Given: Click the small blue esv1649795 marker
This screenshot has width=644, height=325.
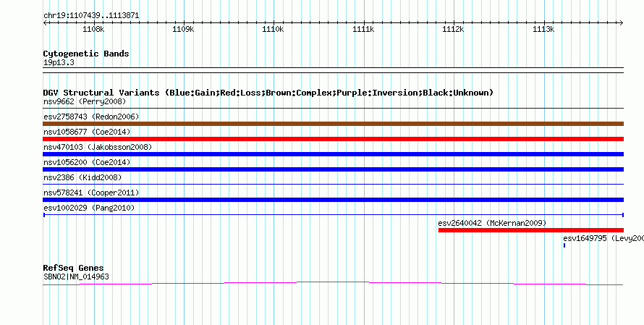Looking at the screenshot, I should point(564,245).
